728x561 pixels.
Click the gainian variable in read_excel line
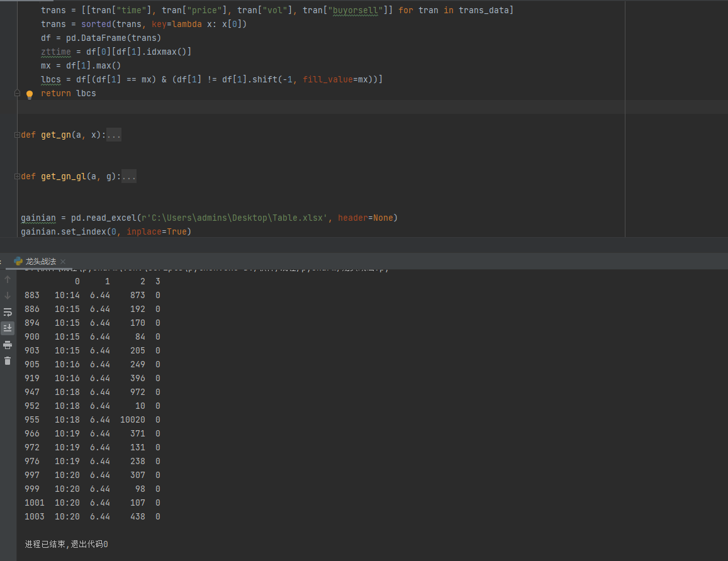[38, 218]
